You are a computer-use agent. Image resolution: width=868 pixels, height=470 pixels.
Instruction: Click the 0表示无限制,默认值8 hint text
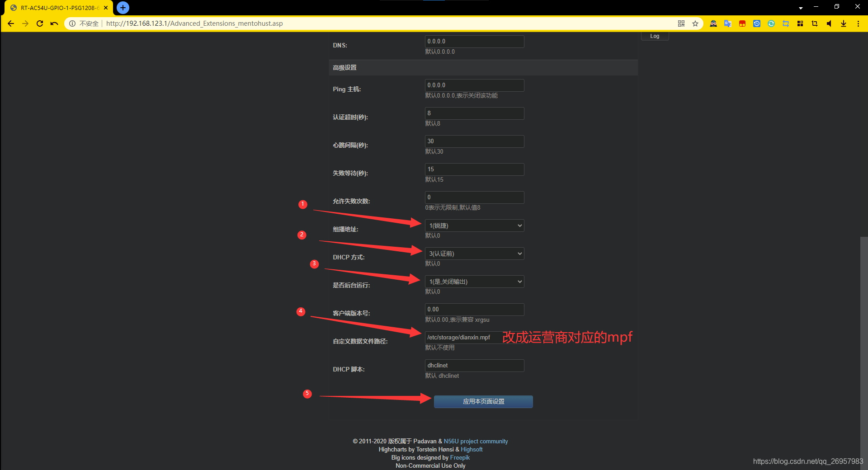(x=453, y=207)
